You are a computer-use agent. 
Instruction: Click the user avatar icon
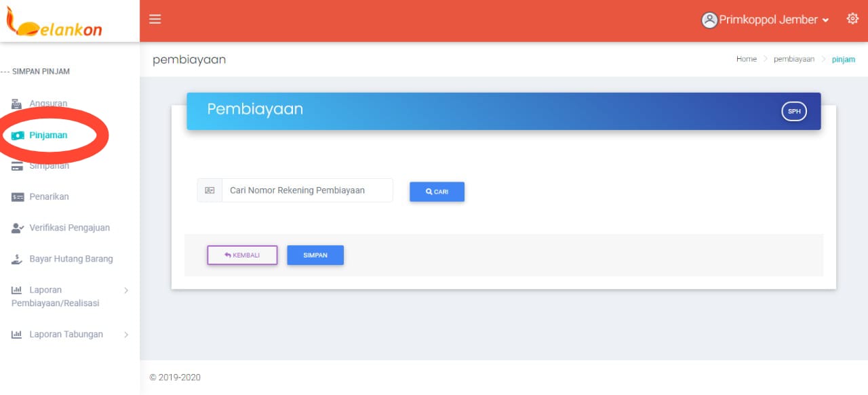click(x=709, y=20)
